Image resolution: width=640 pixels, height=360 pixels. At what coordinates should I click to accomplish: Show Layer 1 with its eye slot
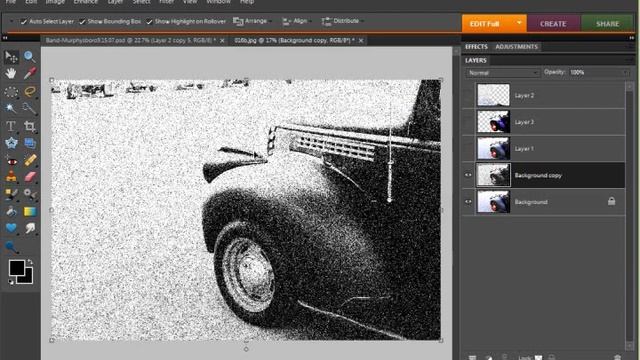[469, 148]
